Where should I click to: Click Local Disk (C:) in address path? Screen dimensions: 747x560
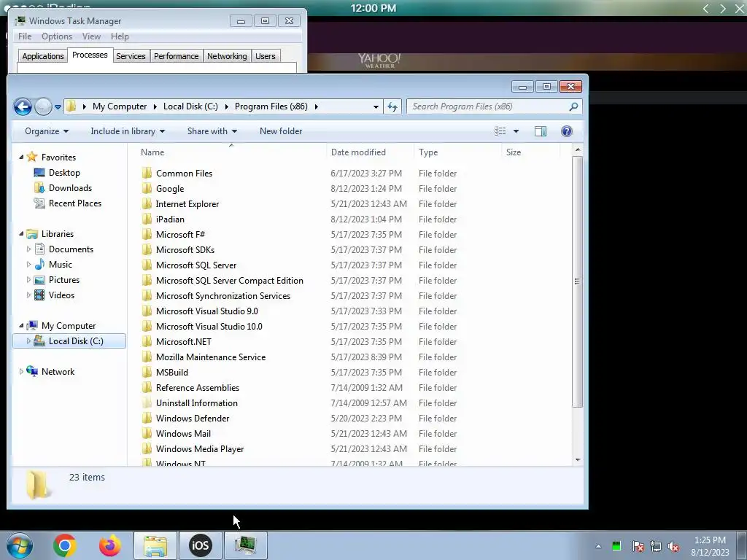click(x=190, y=106)
